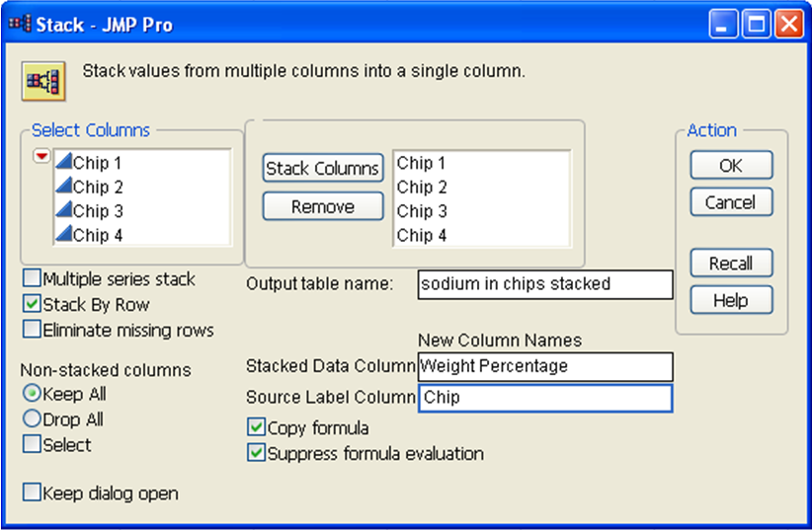Screen dimensions: 812x531
Task: Select Chip 1 continuous column icon
Action: tap(62, 163)
